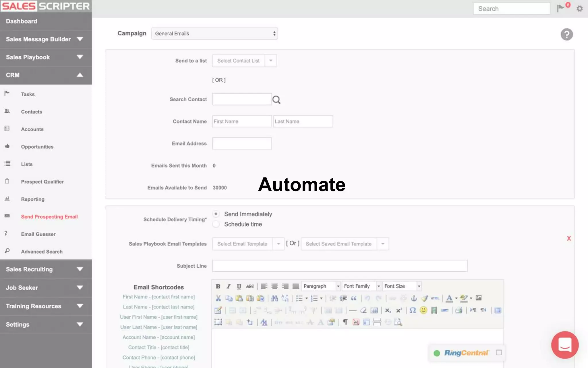Screen dimensions: 588x368
Task: Justify the email text fully
Action: click(x=296, y=286)
